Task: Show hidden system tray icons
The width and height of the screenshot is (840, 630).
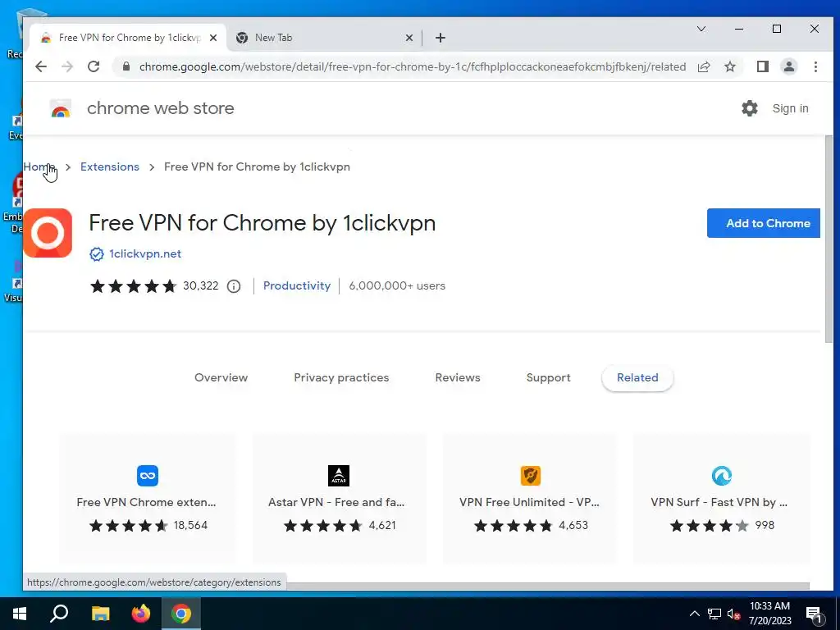Action: [x=694, y=614]
